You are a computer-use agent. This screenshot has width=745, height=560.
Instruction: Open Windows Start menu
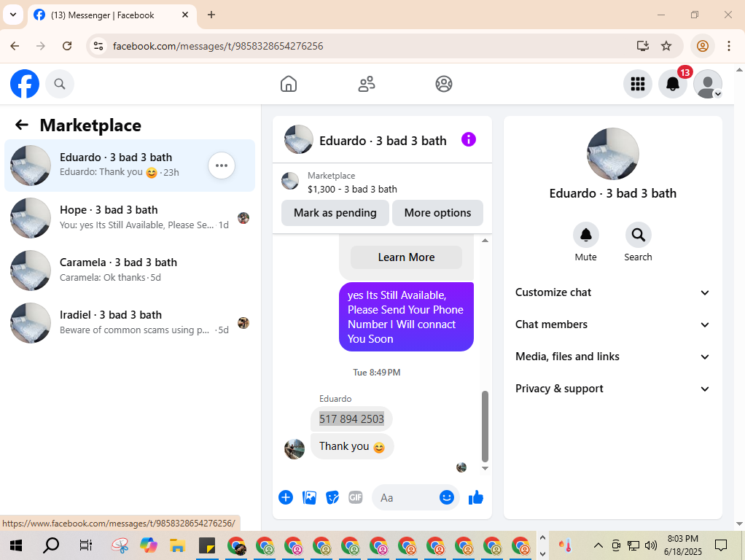[16, 545]
